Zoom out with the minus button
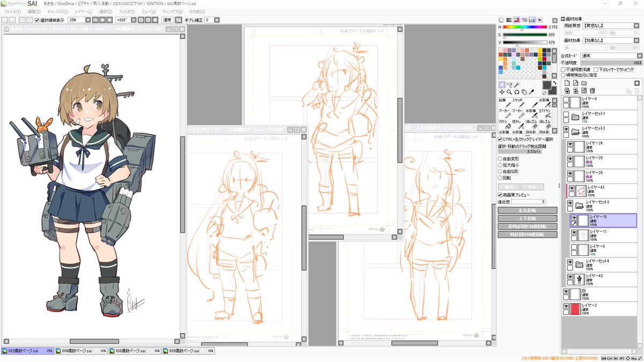 96,20
